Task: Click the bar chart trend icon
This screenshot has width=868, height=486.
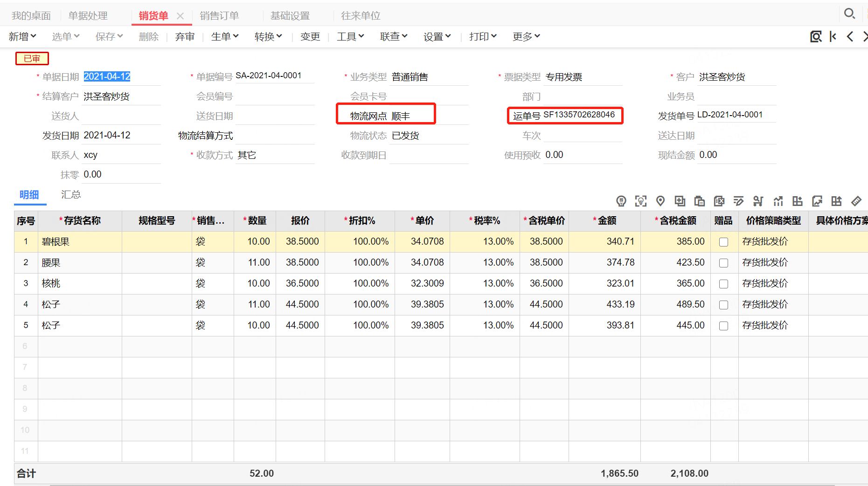Action: [x=778, y=201]
